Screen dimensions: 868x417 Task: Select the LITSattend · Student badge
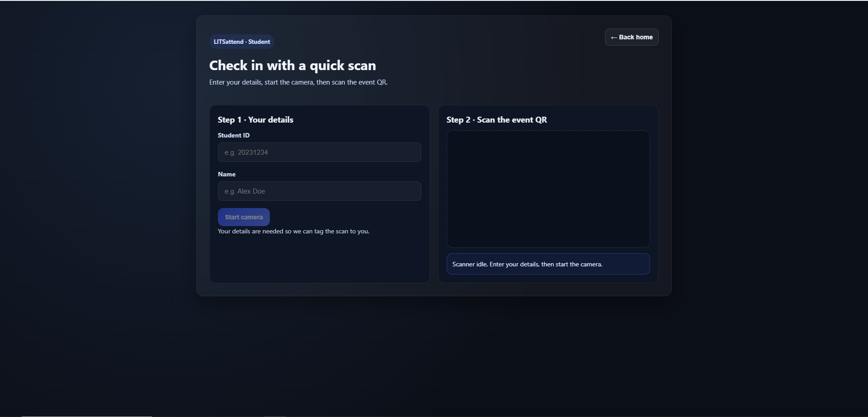coord(241,41)
